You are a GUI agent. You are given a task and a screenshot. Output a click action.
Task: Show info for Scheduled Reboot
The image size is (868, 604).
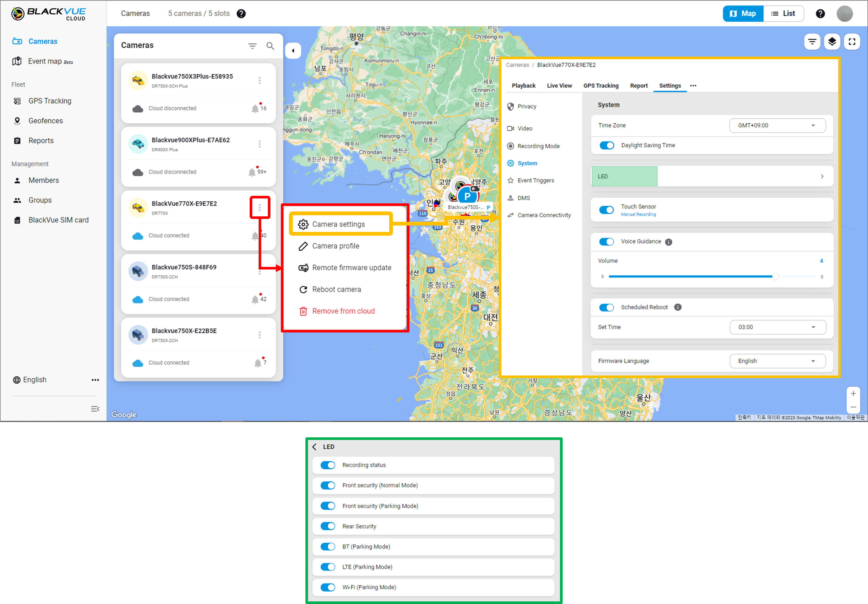pyautogui.click(x=678, y=307)
